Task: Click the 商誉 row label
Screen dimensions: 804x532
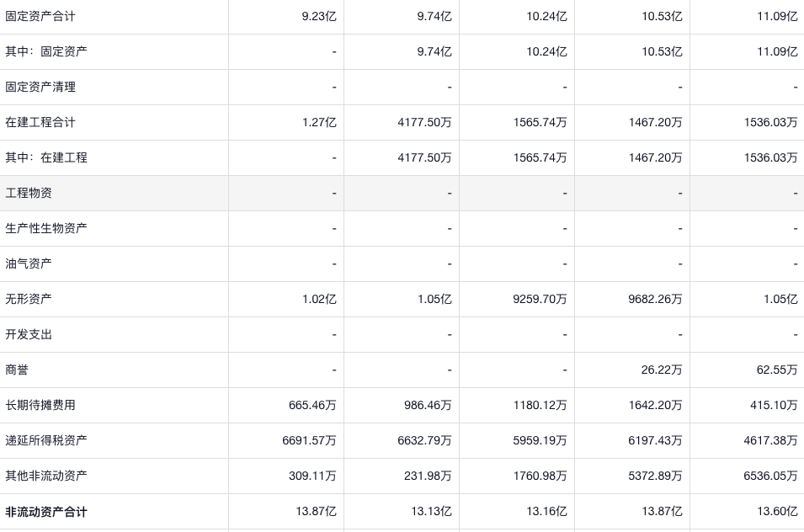Action: point(17,370)
